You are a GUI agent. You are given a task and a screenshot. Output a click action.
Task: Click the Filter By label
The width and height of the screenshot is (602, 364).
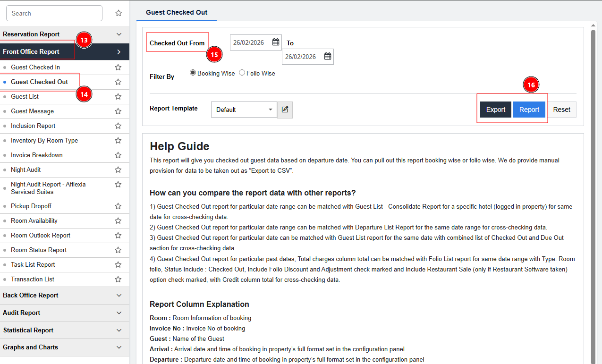[162, 76]
